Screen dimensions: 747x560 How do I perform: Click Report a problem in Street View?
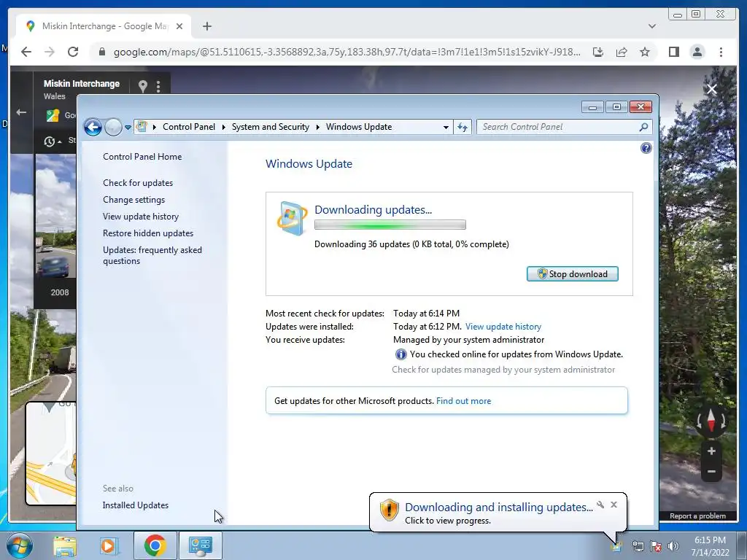pos(697,516)
